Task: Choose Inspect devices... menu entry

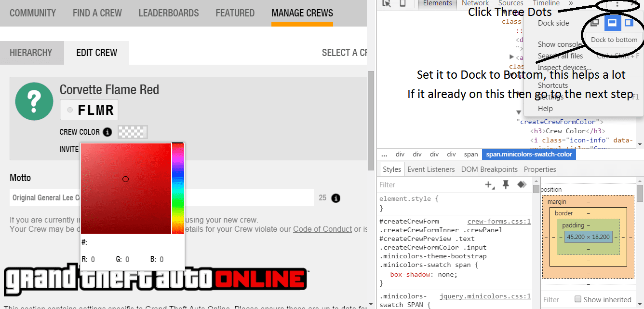Action: 564,68
